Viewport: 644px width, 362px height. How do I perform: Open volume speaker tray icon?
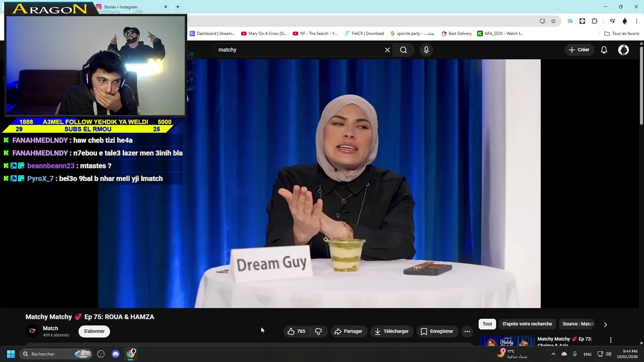tap(608, 354)
